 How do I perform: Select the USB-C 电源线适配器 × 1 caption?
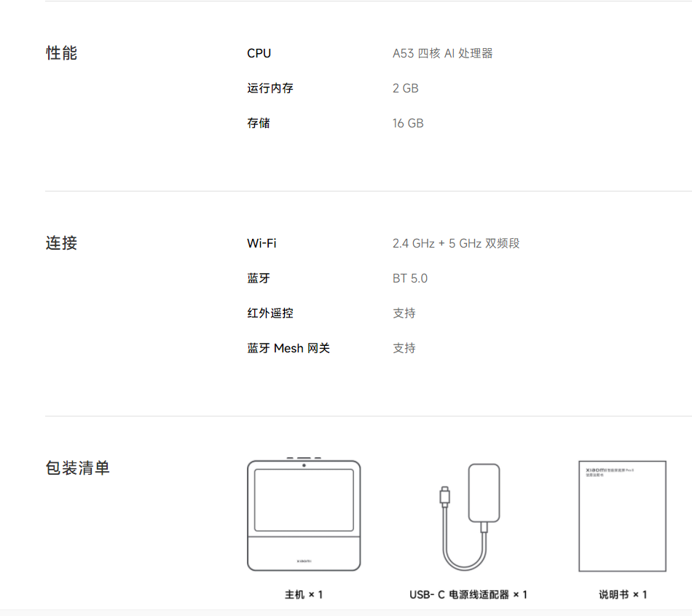(x=468, y=595)
